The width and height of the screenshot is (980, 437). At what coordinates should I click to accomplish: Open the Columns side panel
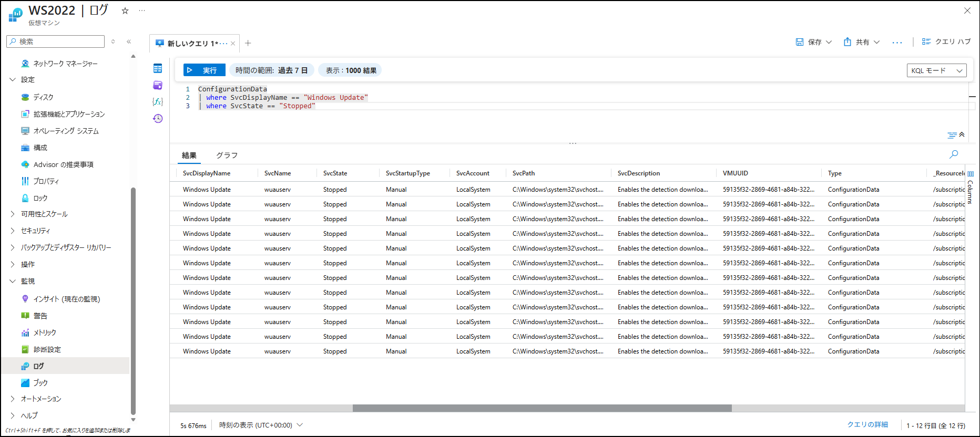(x=970, y=189)
